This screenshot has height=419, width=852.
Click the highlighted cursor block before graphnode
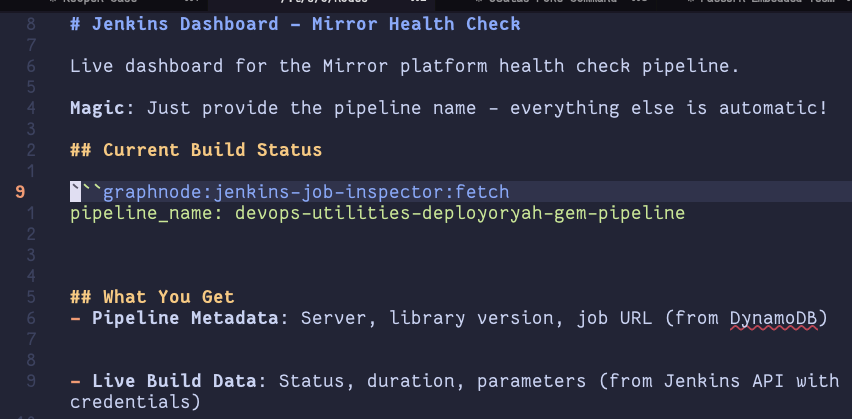pos(75,191)
